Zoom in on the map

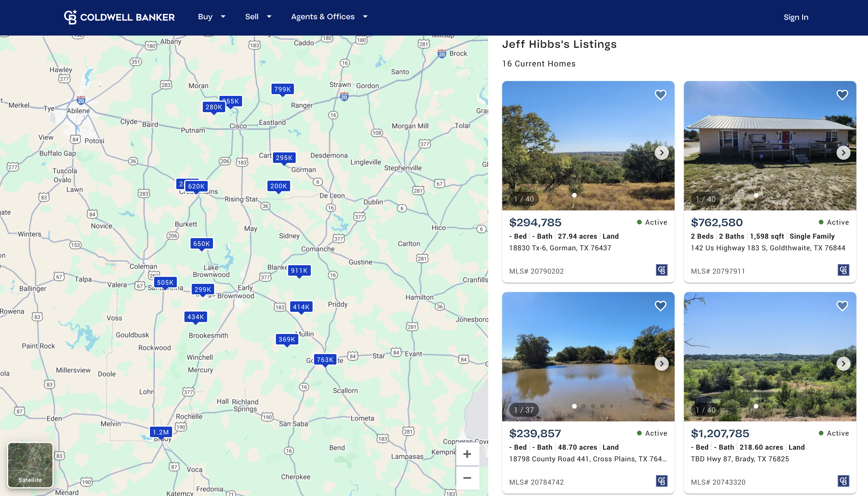467,454
